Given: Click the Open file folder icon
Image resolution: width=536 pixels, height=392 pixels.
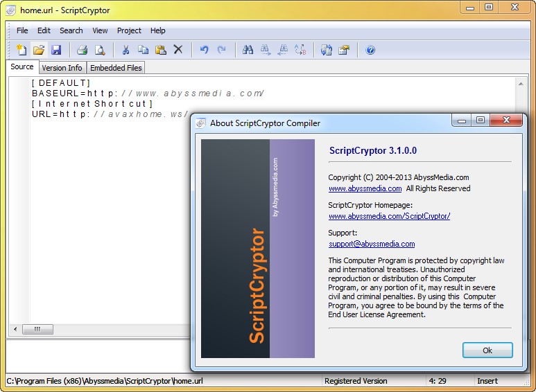Looking at the screenshot, I should [39, 50].
